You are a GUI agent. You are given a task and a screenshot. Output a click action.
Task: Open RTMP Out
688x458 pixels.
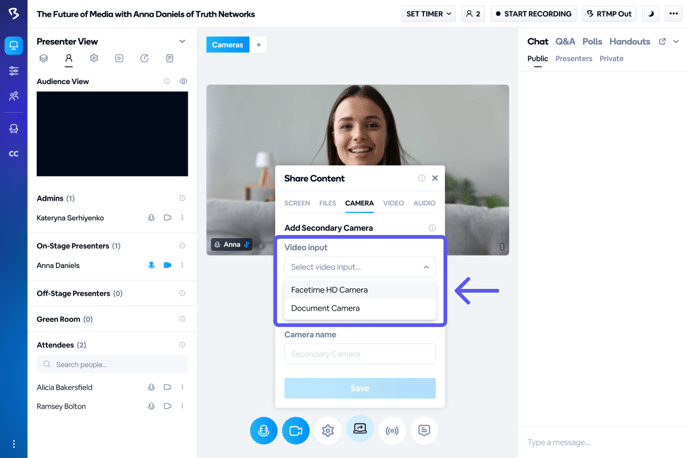(x=609, y=14)
